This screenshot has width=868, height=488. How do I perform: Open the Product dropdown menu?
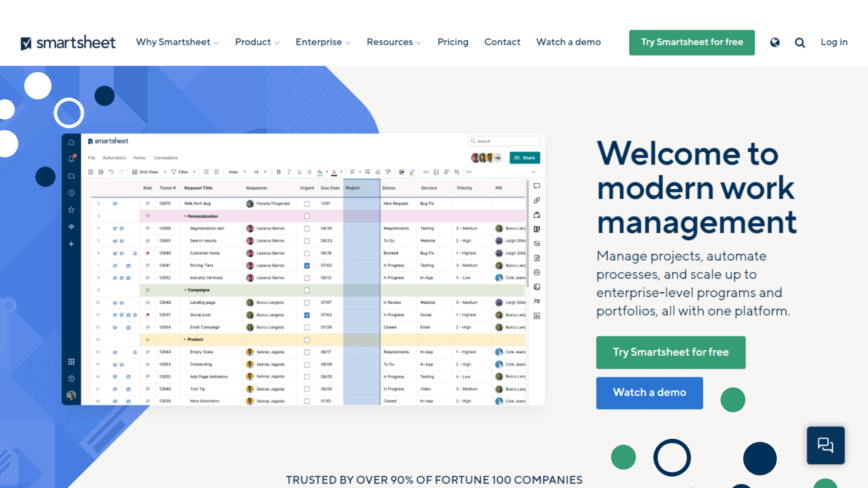[x=257, y=42]
